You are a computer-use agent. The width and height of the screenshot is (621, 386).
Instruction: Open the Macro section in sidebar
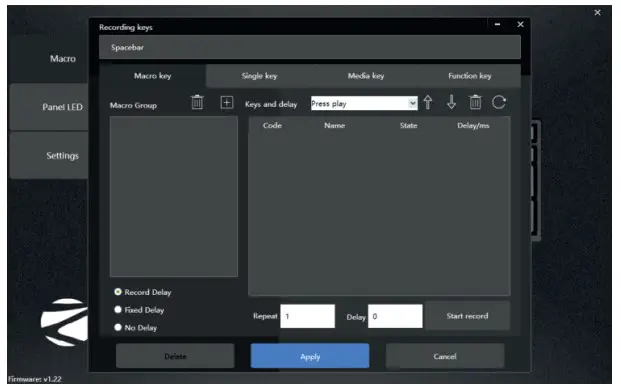point(49,59)
